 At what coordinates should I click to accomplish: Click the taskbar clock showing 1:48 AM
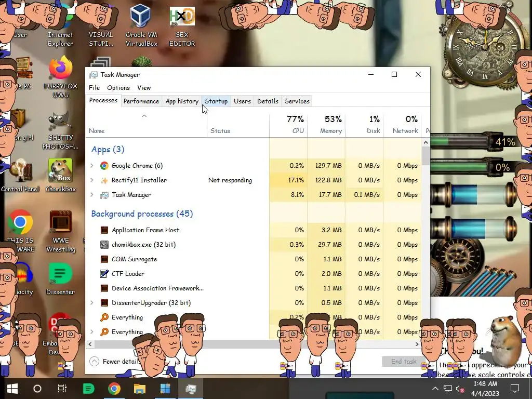pos(485,389)
